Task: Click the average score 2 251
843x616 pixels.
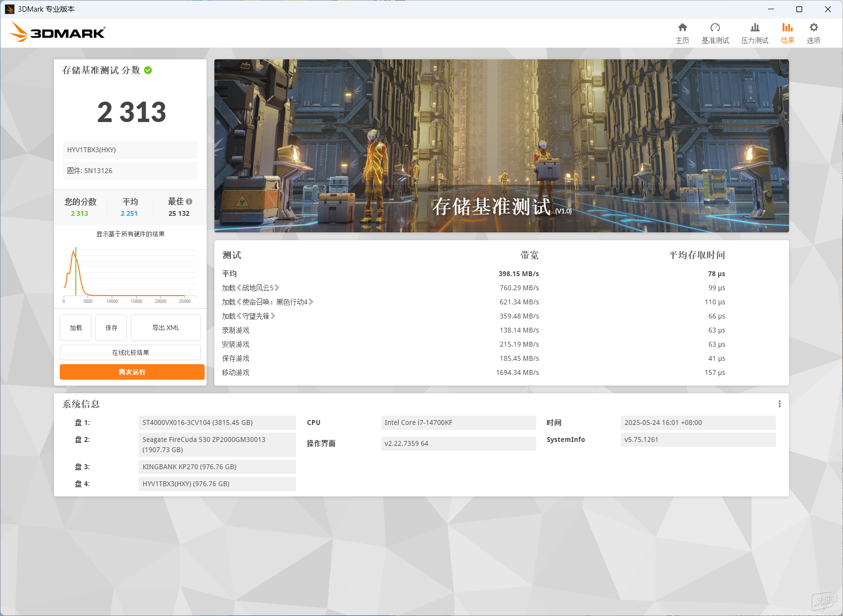Action: 129,213
